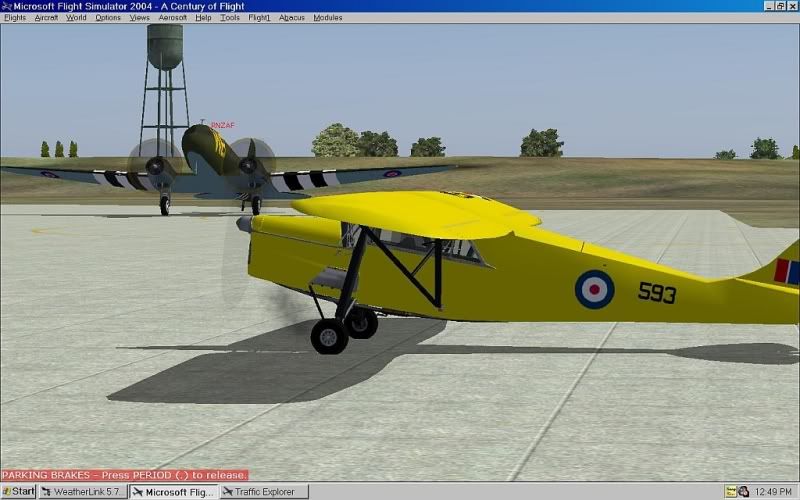Click the first system tray icon

coord(731,491)
